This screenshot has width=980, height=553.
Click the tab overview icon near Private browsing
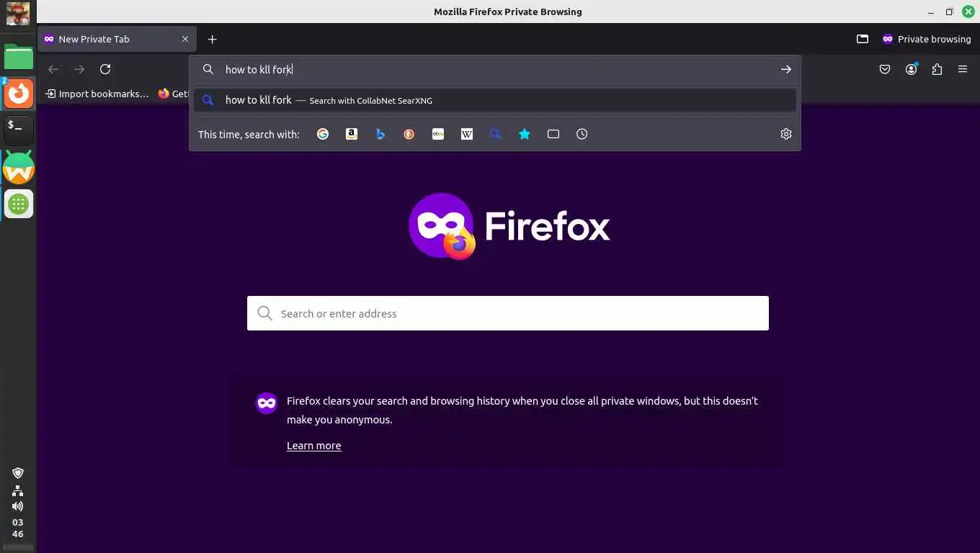[863, 39]
